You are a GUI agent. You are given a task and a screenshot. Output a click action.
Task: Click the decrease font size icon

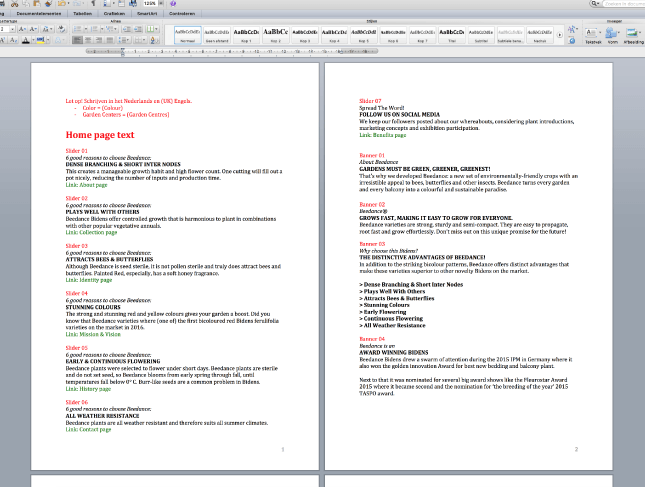click(x=33, y=29)
